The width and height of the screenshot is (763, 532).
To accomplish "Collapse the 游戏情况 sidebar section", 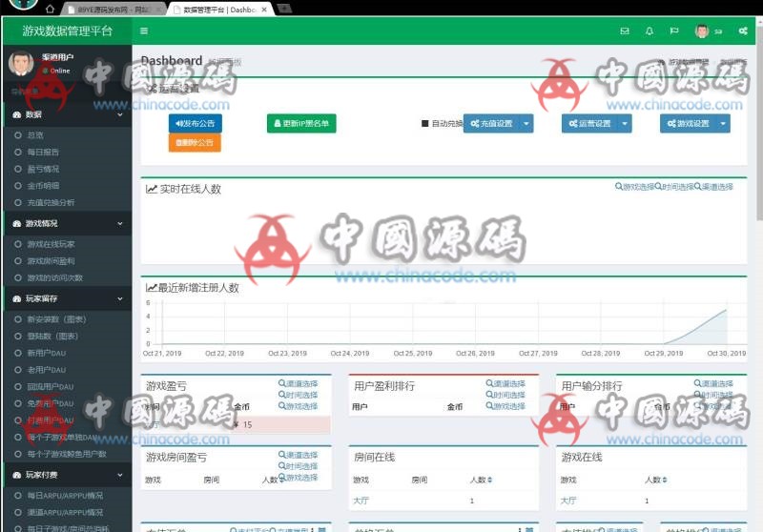I will click(x=67, y=224).
